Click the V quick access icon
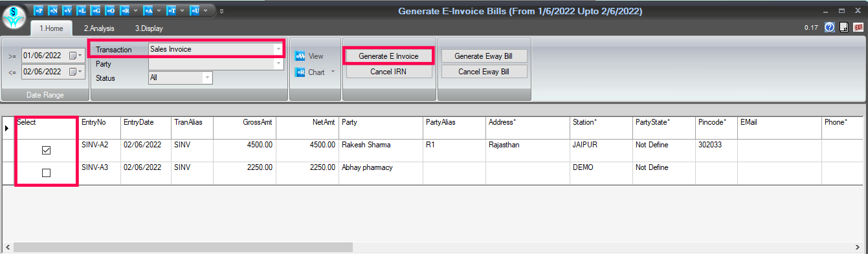 [x=67, y=10]
